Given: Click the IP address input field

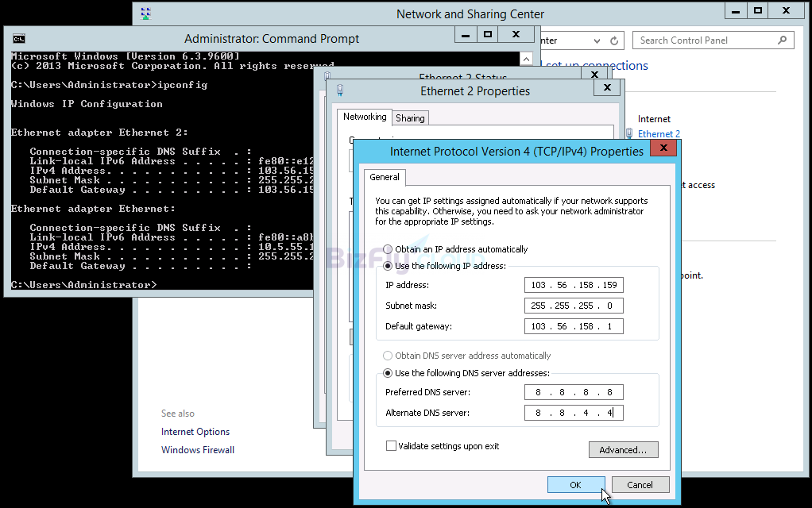Looking at the screenshot, I should click(574, 285).
